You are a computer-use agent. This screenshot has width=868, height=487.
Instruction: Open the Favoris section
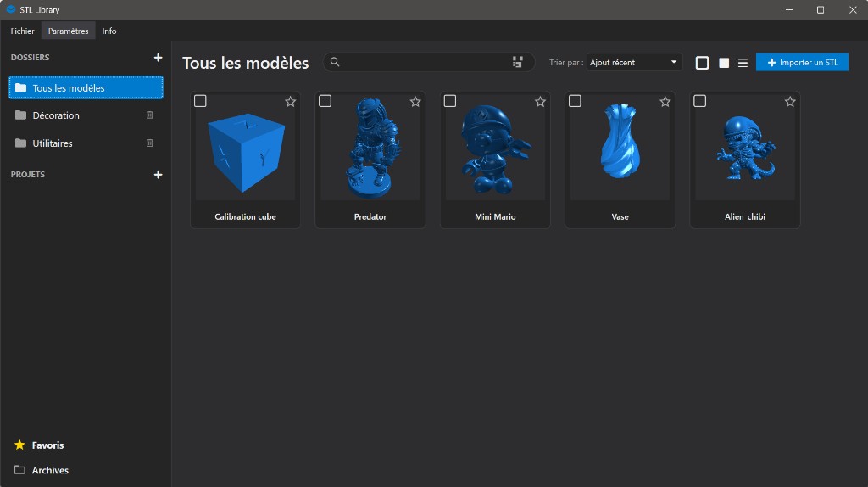[x=39, y=445]
